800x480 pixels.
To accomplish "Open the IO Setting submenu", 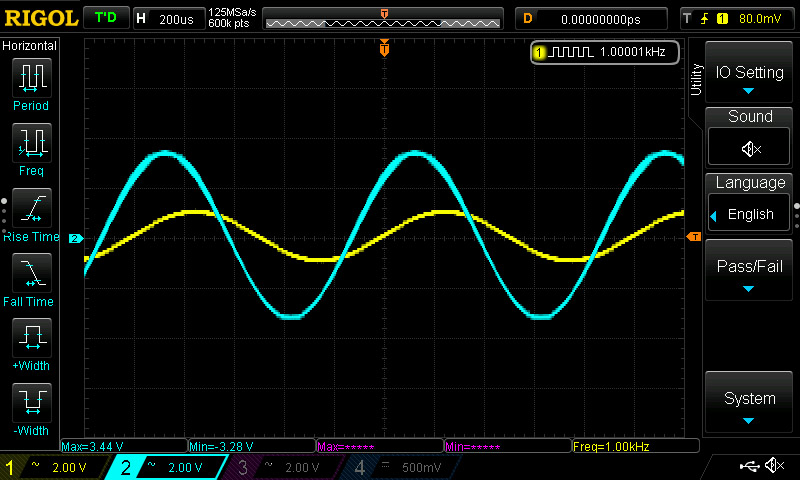I will click(x=748, y=72).
